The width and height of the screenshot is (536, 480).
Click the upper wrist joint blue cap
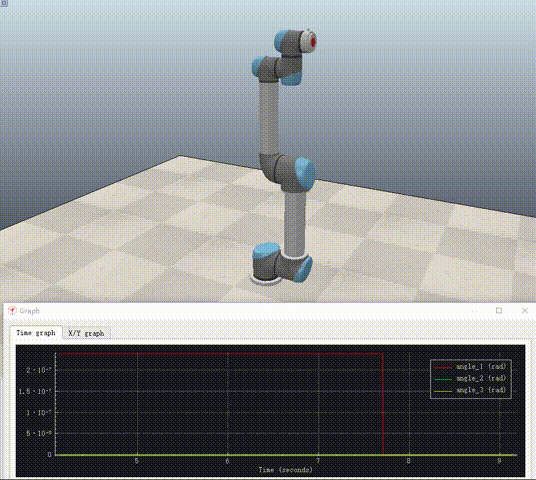pos(281,40)
